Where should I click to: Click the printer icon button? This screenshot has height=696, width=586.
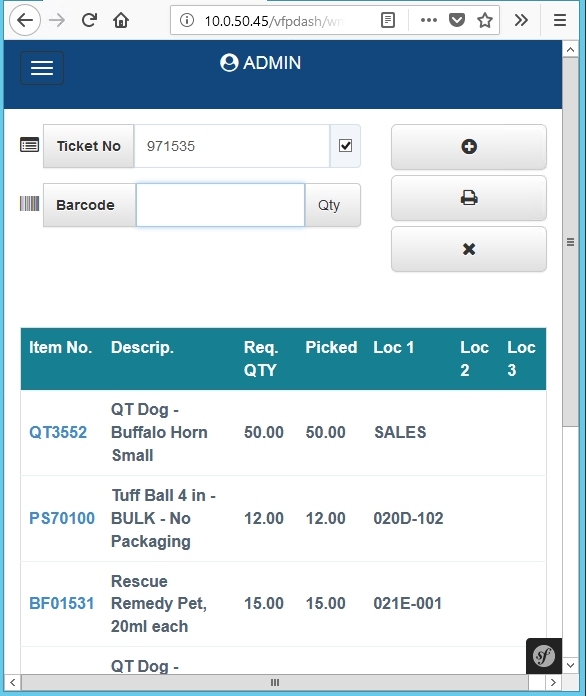468,198
